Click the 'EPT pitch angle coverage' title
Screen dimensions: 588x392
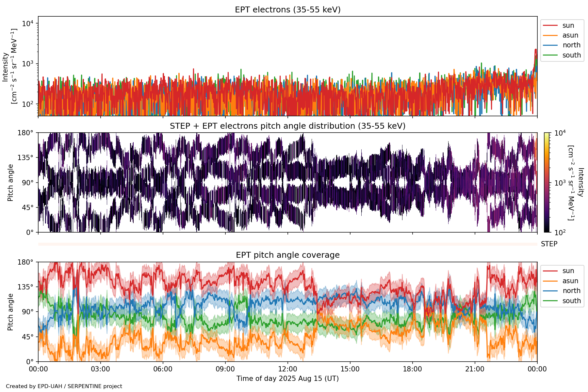287,255
